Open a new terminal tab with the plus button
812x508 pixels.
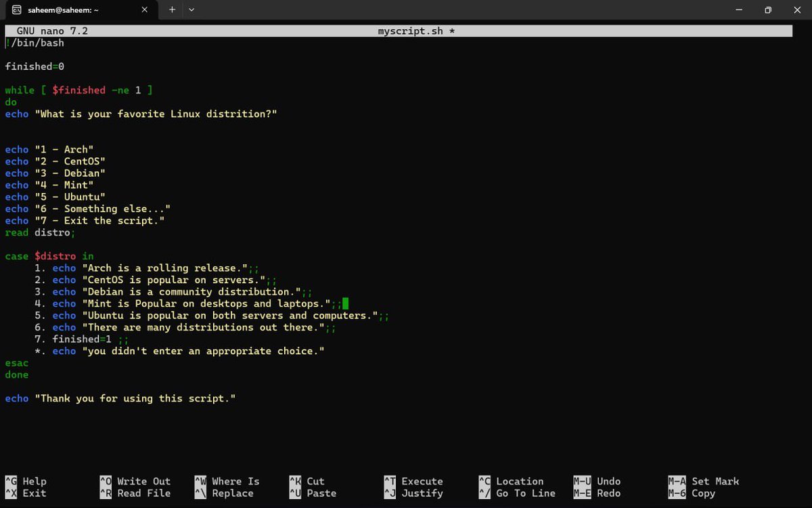[172, 9]
